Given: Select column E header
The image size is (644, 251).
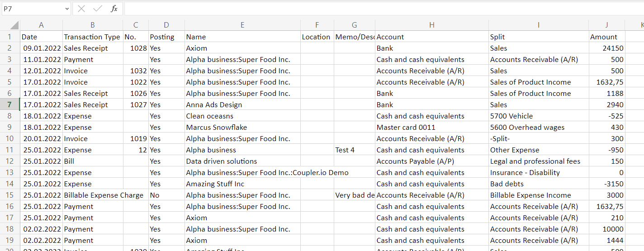Looking at the screenshot, I should tap(242, 25).
